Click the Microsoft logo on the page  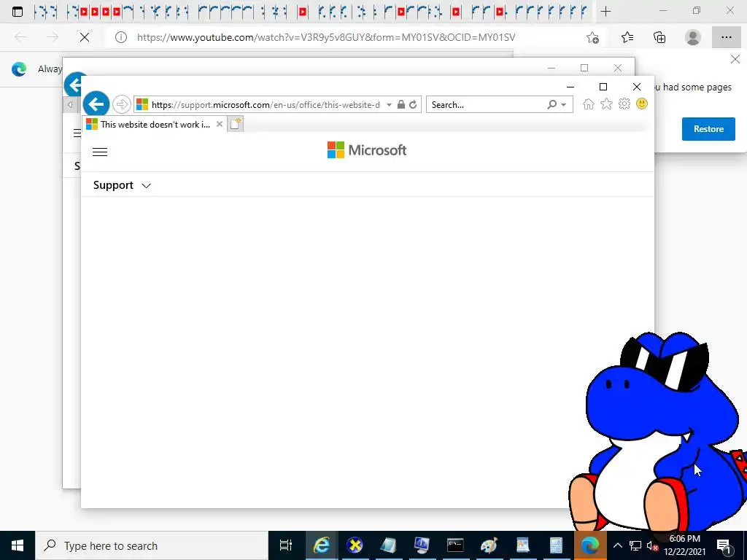[x=367, y=150]
